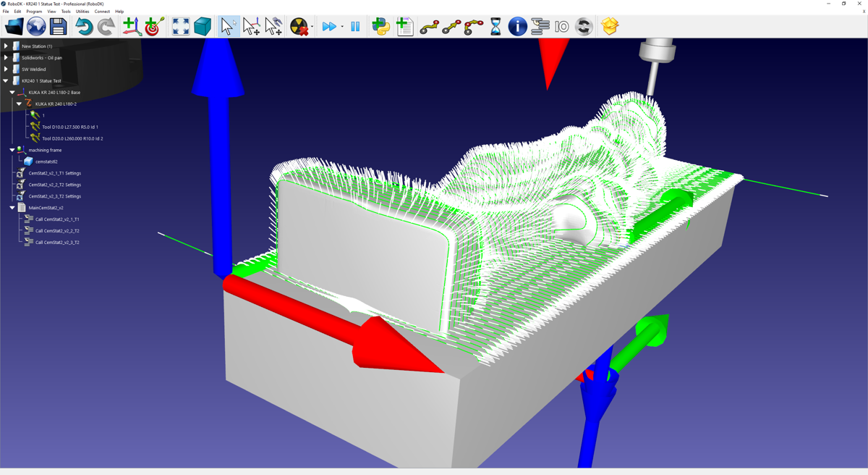The width and height of the screenshot is (868, 475).
Task: Fit all objects in view
Action: click(x=181, y=27)
